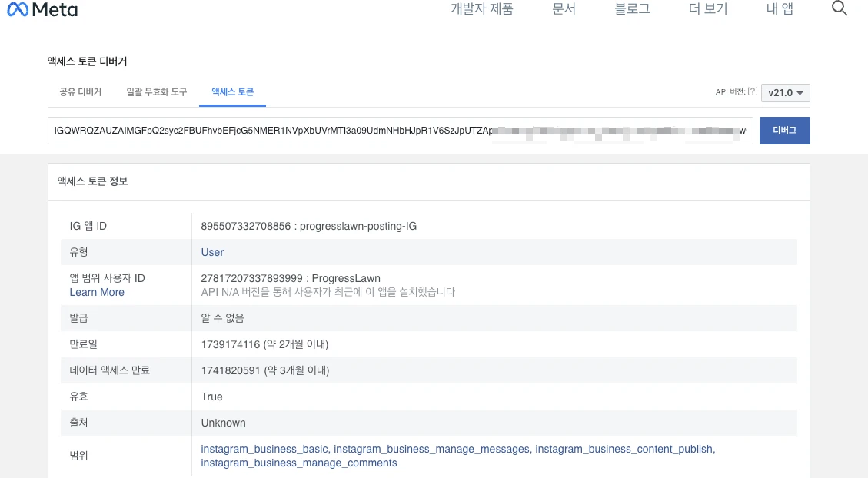Click the [?] help next to API 버전

(753, 92)
